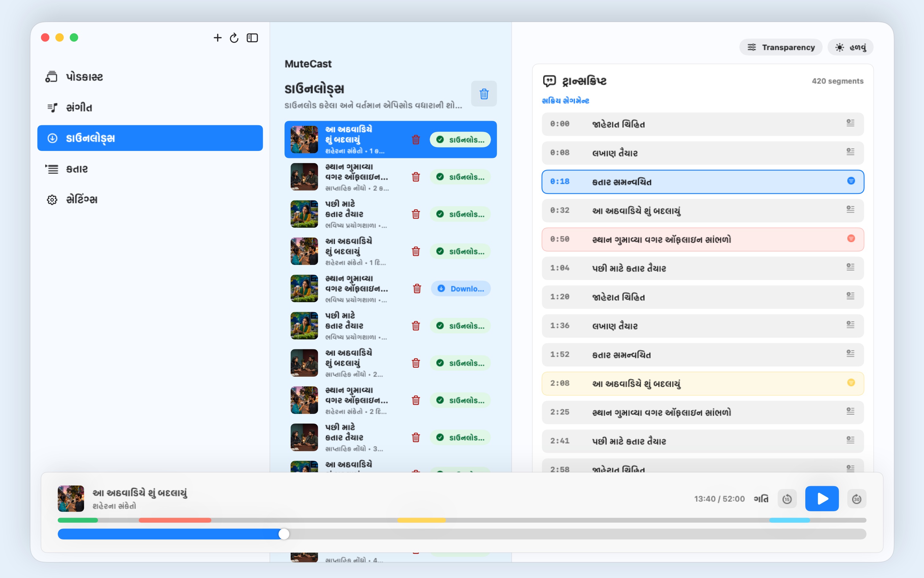Click the list icon on the 1:04 segment
924x578 pixels.
click(850, 267)
